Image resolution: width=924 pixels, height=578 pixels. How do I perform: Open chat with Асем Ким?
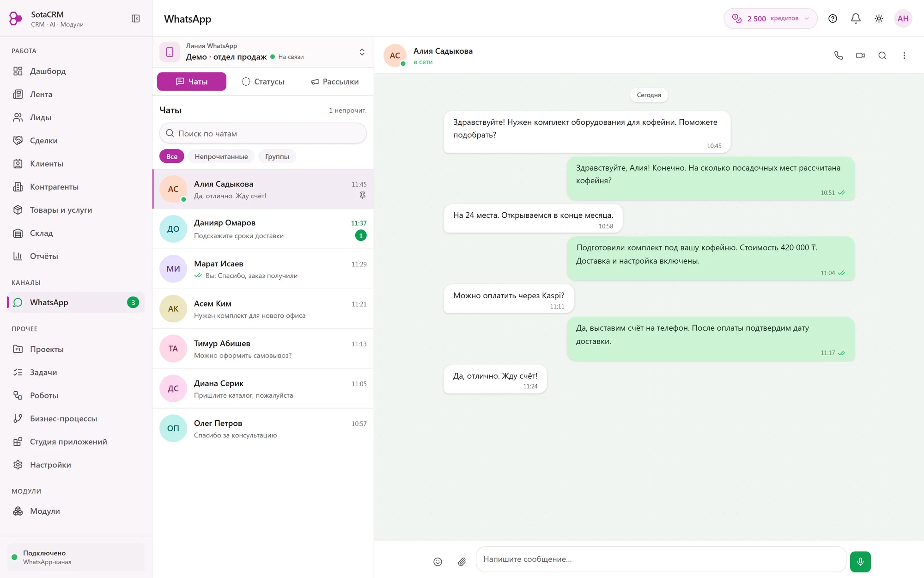[263, 309]
